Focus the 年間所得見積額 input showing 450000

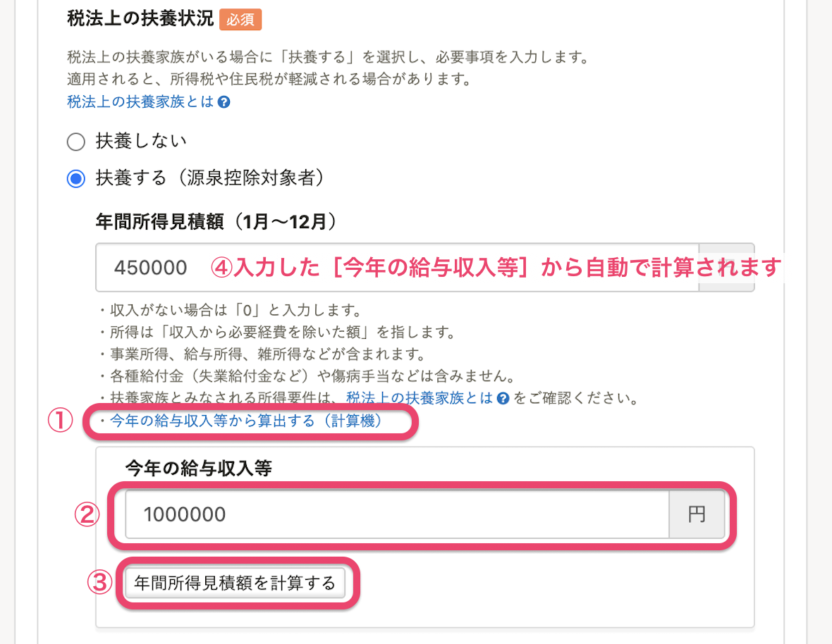pos(398,267)
